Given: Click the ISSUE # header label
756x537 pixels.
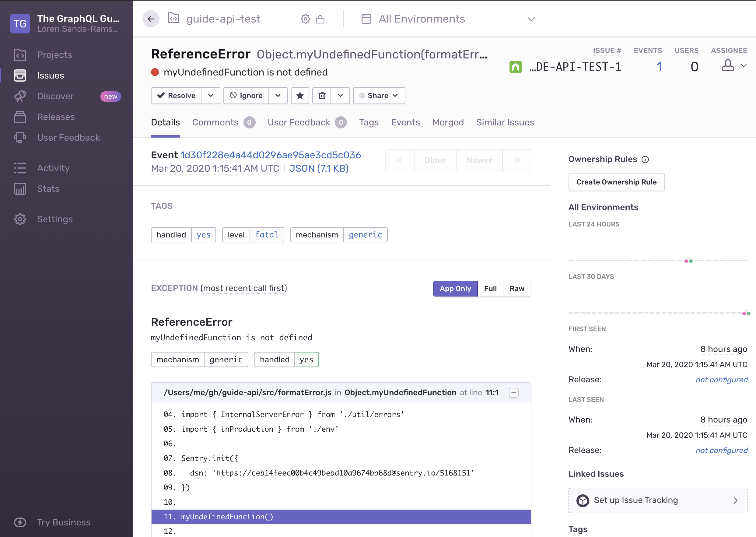Looking at the screenshot, I should point(607,51).
